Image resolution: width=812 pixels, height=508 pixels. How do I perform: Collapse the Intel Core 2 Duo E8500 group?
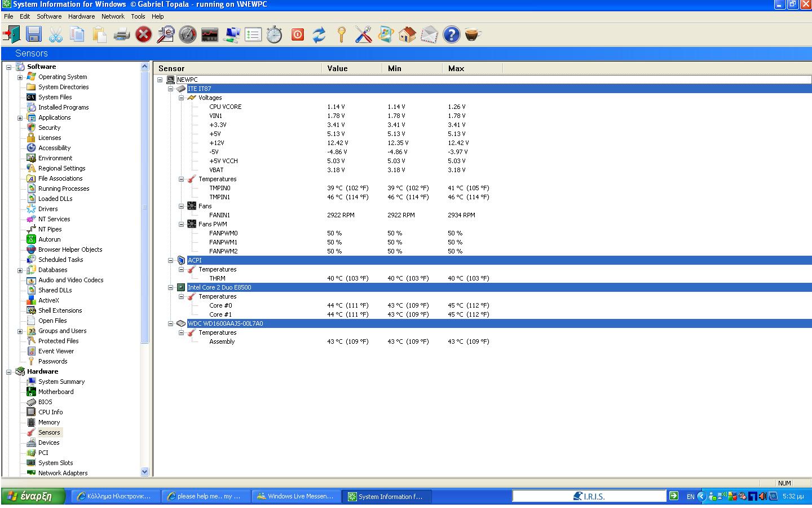[x=171, y=288]
